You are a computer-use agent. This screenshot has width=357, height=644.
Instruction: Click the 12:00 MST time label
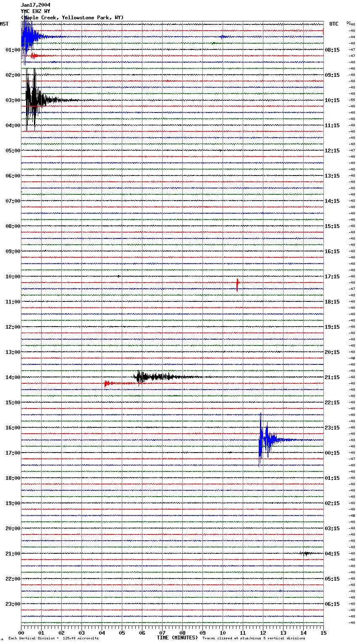[x=13, y=327]
